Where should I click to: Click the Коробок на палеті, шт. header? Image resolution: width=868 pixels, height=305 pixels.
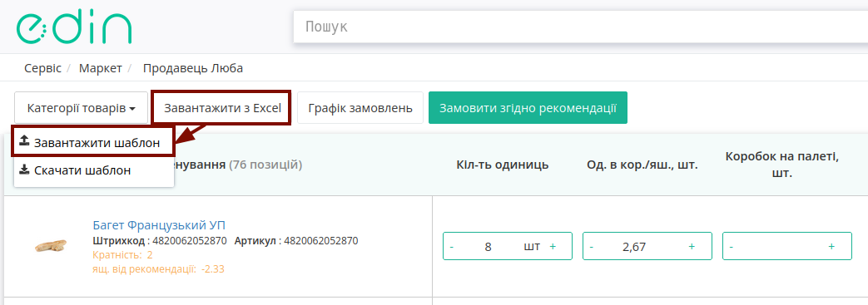coord(782,165)
